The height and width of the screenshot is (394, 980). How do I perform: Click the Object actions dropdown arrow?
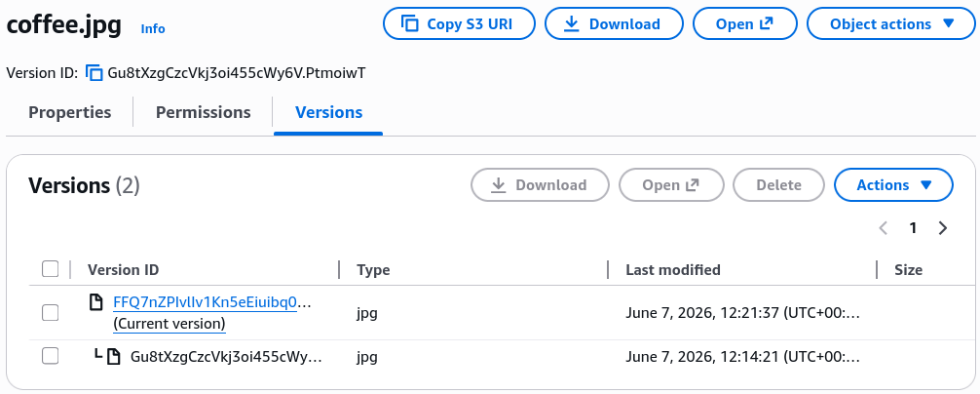(948, 23)
